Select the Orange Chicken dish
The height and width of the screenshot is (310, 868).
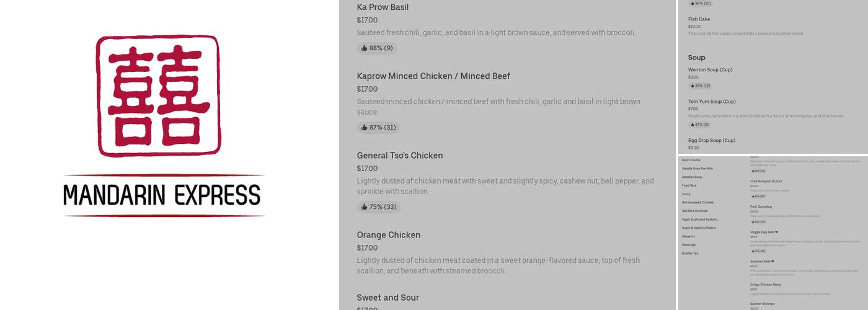coord(388,235)
